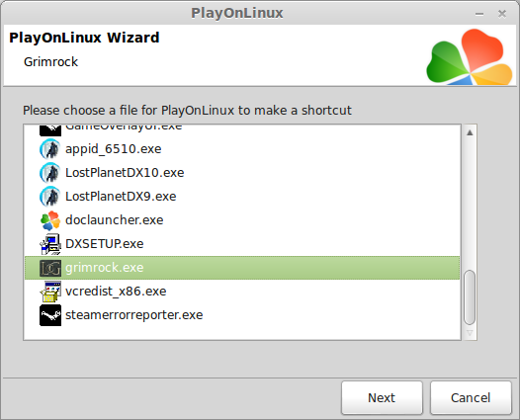Select the steamerrorreporter.exe filename
This screenshot has height=420, width=520.
click(x=134, y=315)
